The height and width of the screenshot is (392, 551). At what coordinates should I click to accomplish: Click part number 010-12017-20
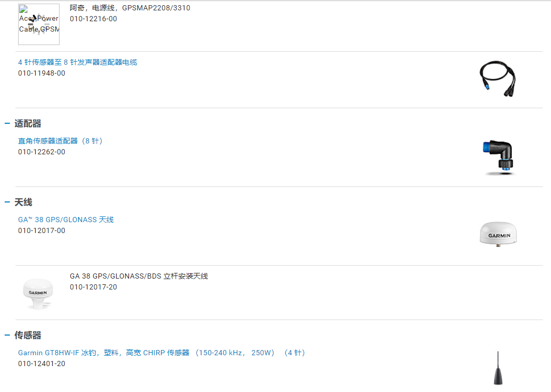click(93, 287)
